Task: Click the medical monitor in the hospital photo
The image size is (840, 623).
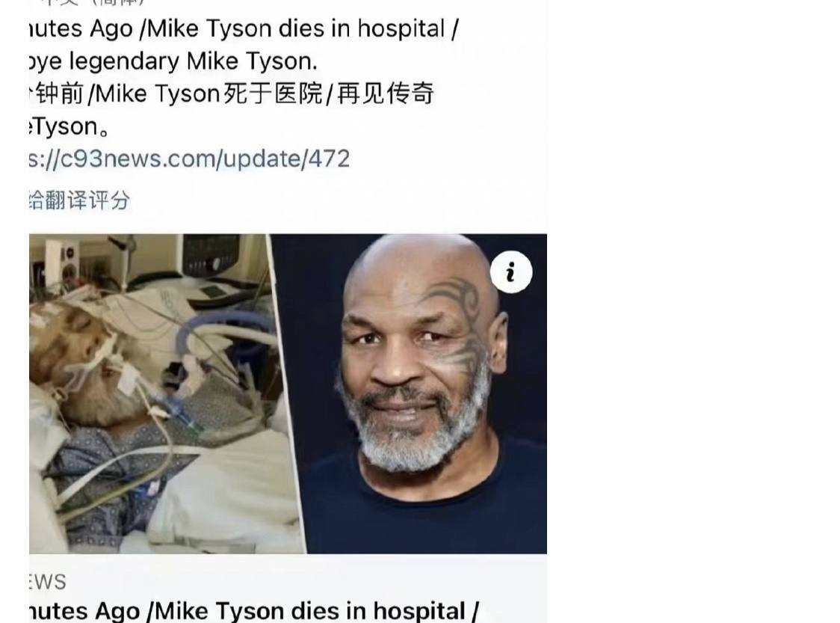Action: tap(211, 254)
